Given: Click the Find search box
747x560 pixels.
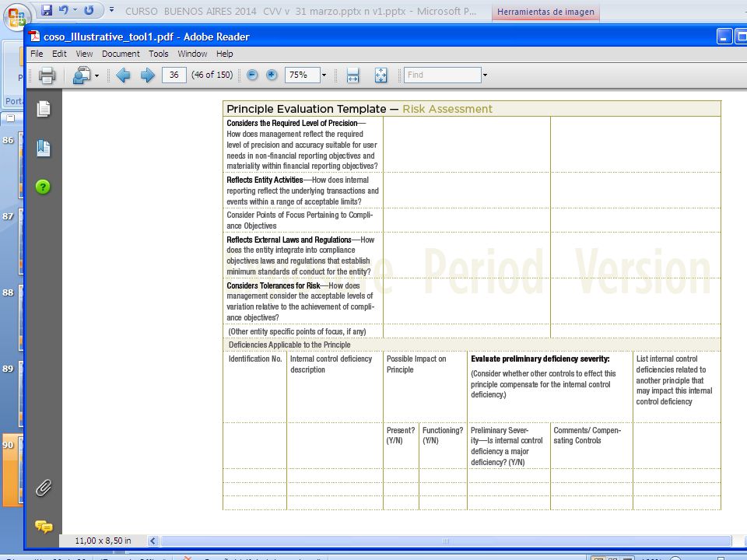Looking at the screenshot, I should click(443, 75).
